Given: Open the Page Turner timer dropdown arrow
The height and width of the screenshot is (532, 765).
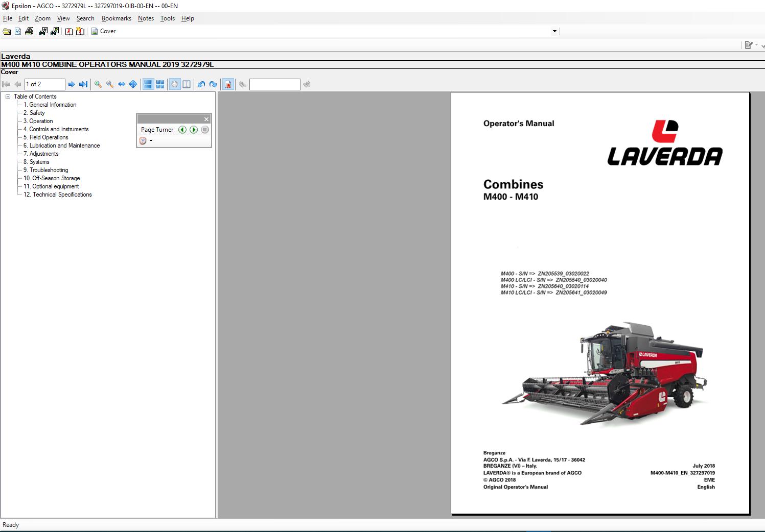Looking at the screenshot, I should click(x=151, y=141).
